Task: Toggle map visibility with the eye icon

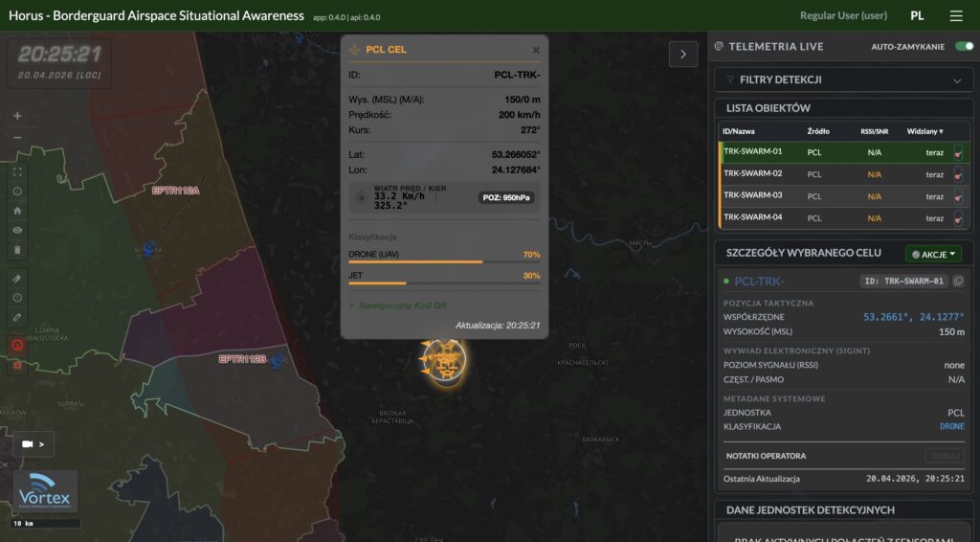Action: coord(17,230)
